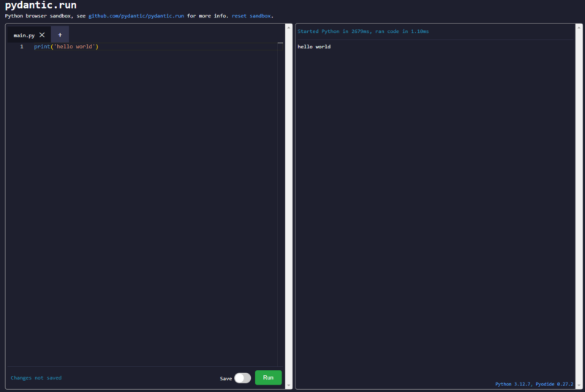The width and height of the screenshot is (585, 392).
Task: Click the Python 3.12.7, Pyodide version label
Action: coord(534,383)
